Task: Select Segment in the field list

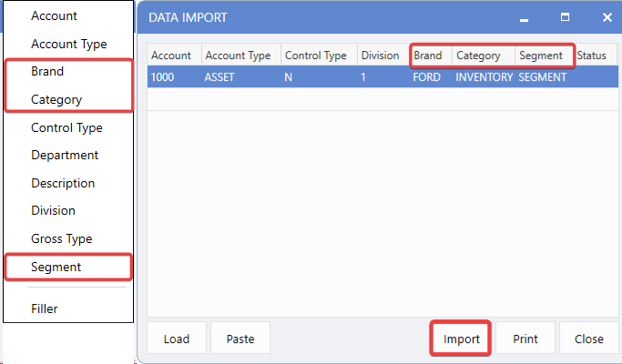Action: [56, 267]
